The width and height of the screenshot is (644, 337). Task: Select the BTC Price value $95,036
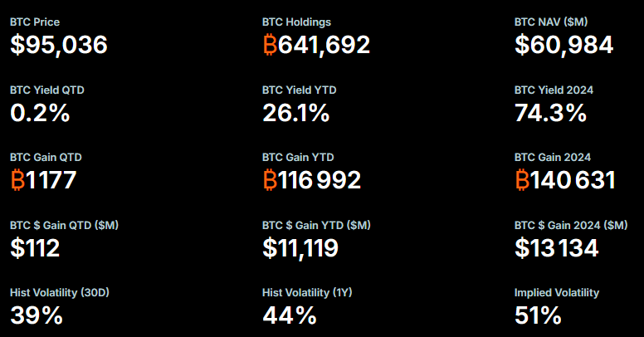click(59, 45)
